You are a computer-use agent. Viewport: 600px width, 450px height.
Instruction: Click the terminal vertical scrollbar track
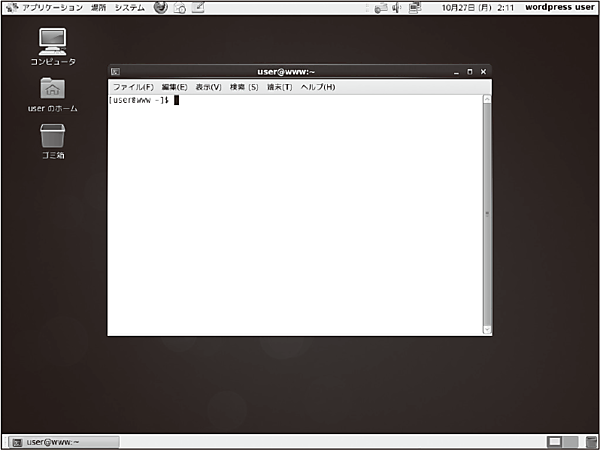(x=487, y=214)
